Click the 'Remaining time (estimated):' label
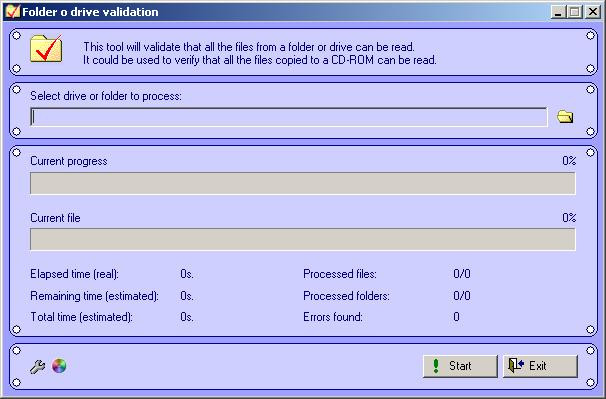The height and width of the screenshot is (399, 606). (x=95, y=296)
